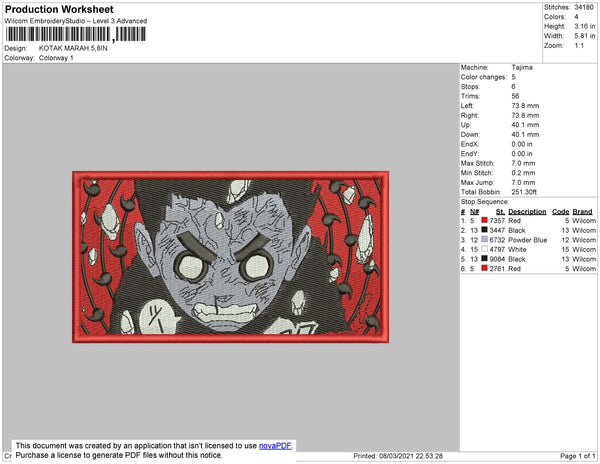600x464 pixels.
Task: Select stitch count 6732 in row 3
Action: tap(497, 240)
